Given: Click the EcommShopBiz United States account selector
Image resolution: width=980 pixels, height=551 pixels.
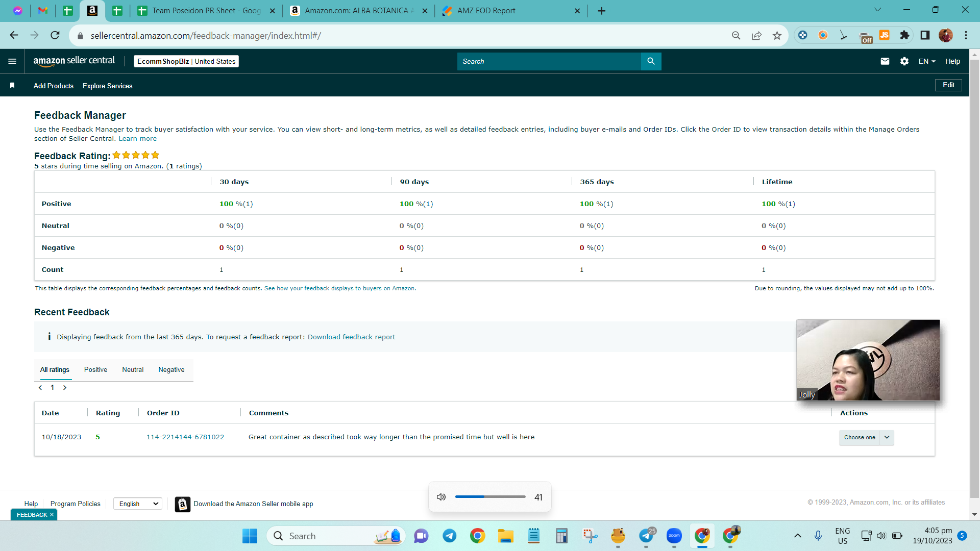Looking at the screenshot, I should point(186,61).
